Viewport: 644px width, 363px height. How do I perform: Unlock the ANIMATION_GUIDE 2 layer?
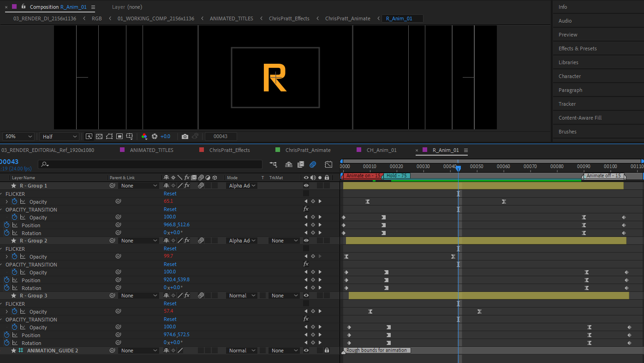tap(327, 351)
